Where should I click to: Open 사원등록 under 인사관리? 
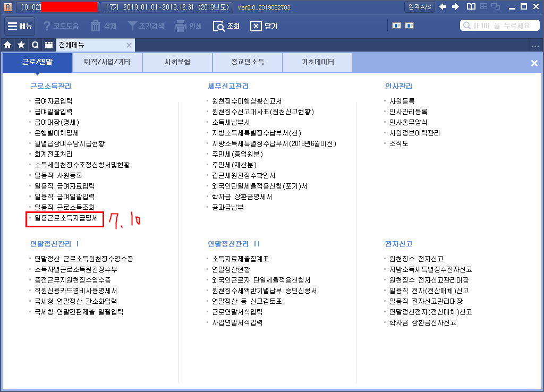(402, 101)
